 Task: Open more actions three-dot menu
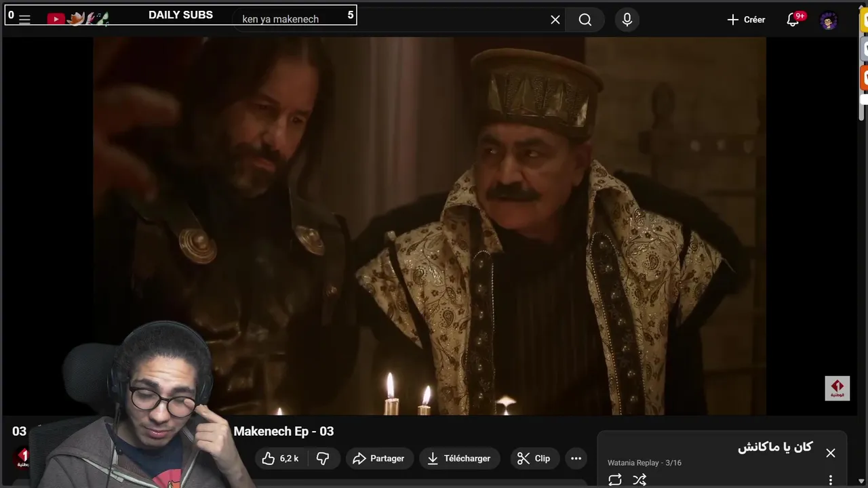[576, 459]
